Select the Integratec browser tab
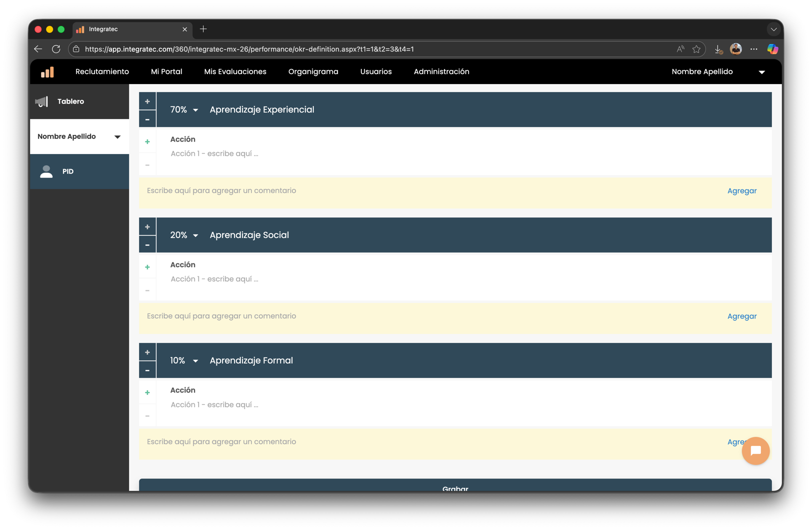 click(132, 29)
